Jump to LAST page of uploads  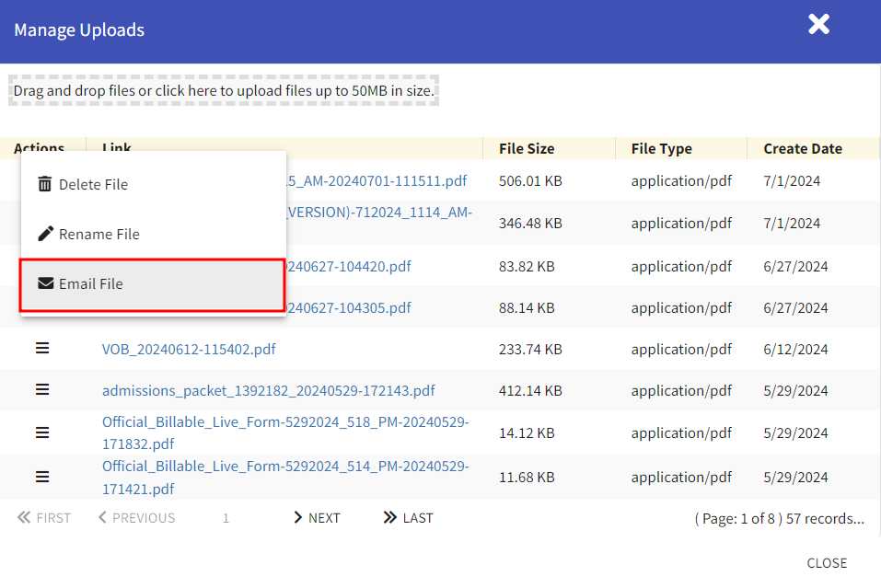click(x=408, y=518)
